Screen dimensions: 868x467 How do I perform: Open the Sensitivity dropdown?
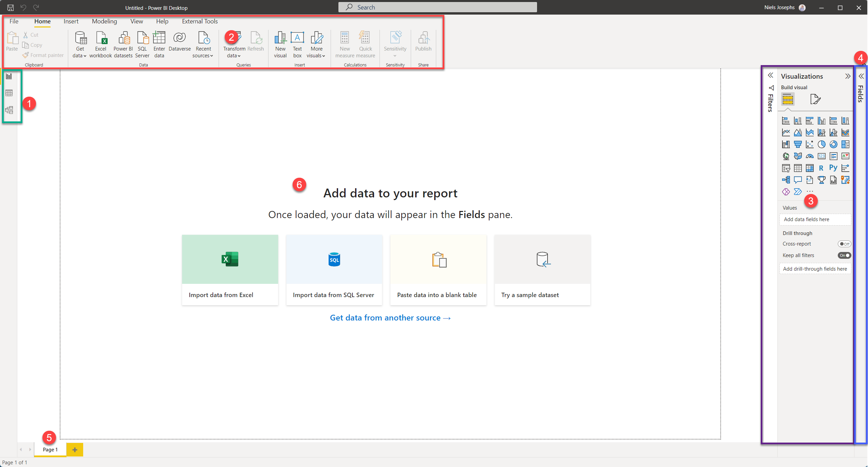coord(395,45)
